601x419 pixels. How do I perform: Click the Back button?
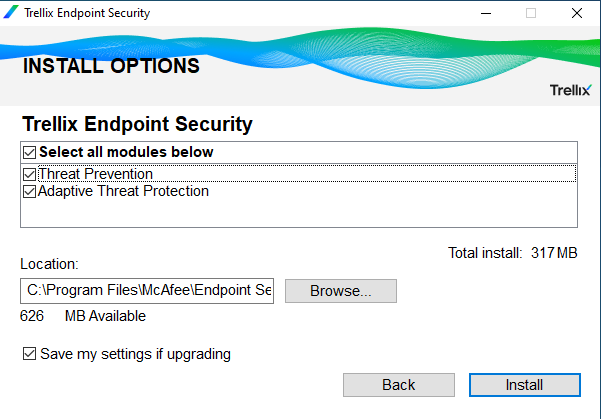(x=399, y=385)
